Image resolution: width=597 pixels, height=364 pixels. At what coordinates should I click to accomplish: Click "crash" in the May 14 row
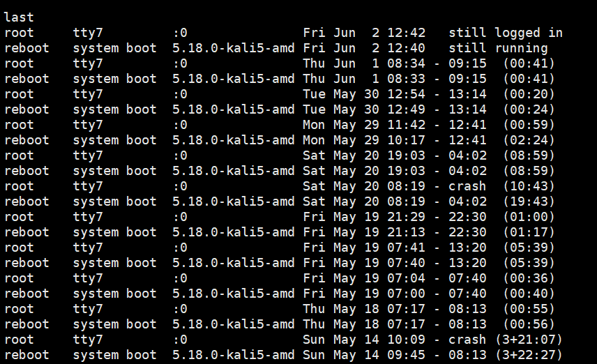pyautogui.click(x=467, y=340)
